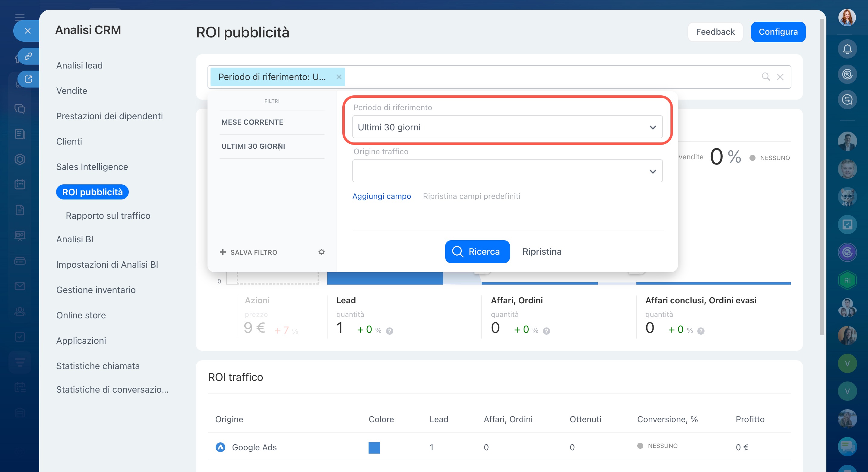The image size is (868, 472).
Task: Select the MESE CORRENTE preset filter
Action: (252, 122)
